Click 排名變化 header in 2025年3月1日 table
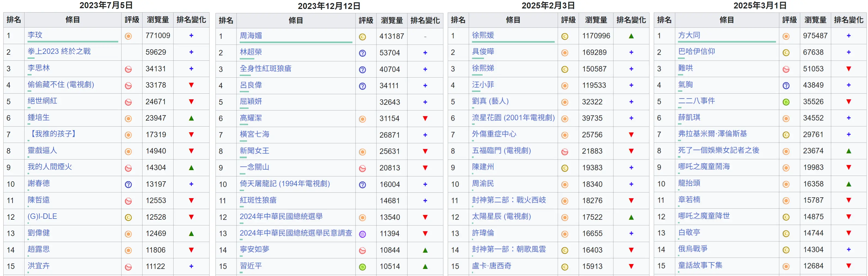The height and width of the screenshot is (276, 868). (x=849, y=20)
